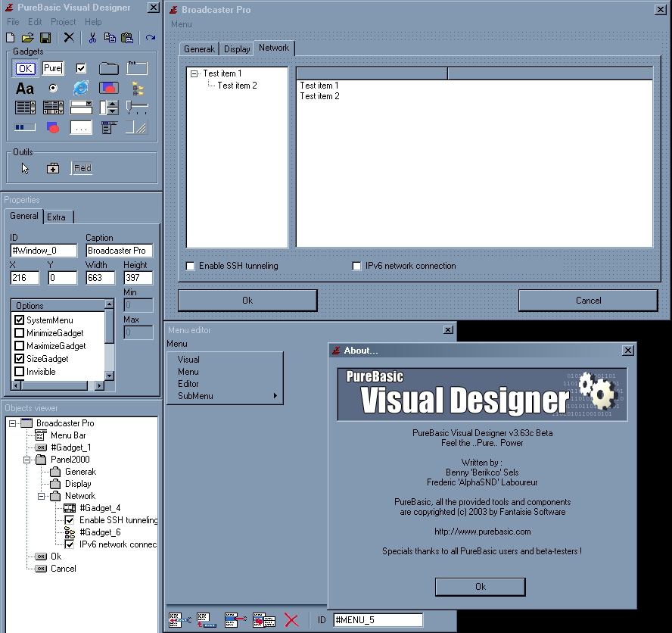
Task: Click the New file toolbar icon
Action: coord(11,38)
